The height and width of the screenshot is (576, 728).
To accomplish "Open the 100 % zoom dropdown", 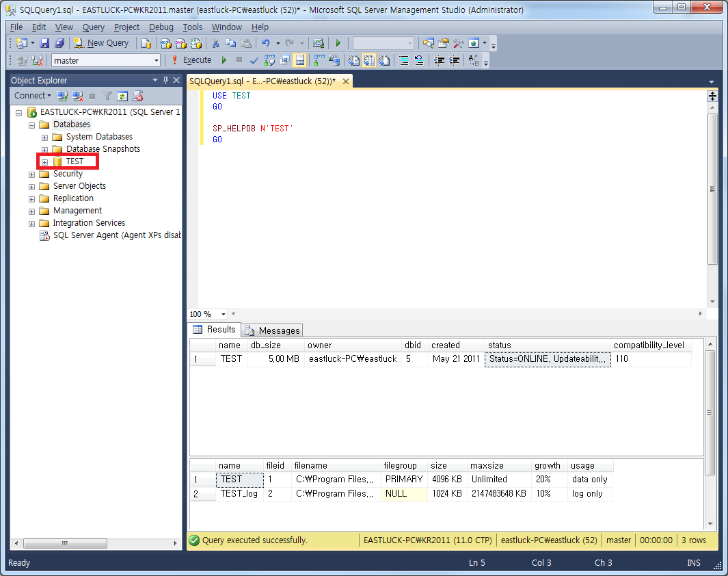I will 224,314.
